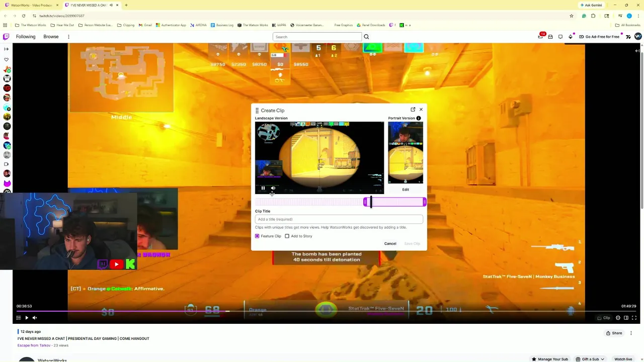Viewport: 644px width, 362px height.
Task: Toggle the Feature Clip checkbox
Action: (257, 236)
